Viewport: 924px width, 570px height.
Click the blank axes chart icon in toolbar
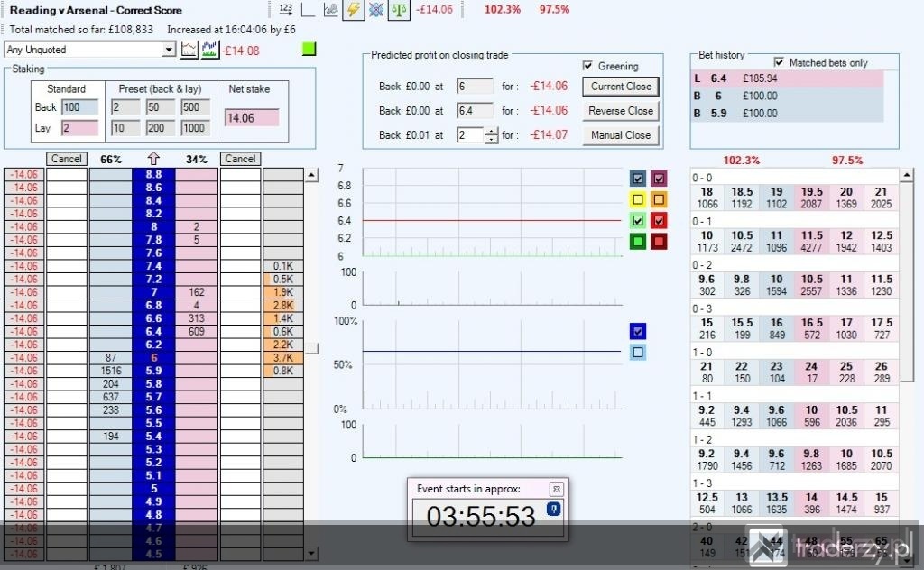tap(309, 9)
